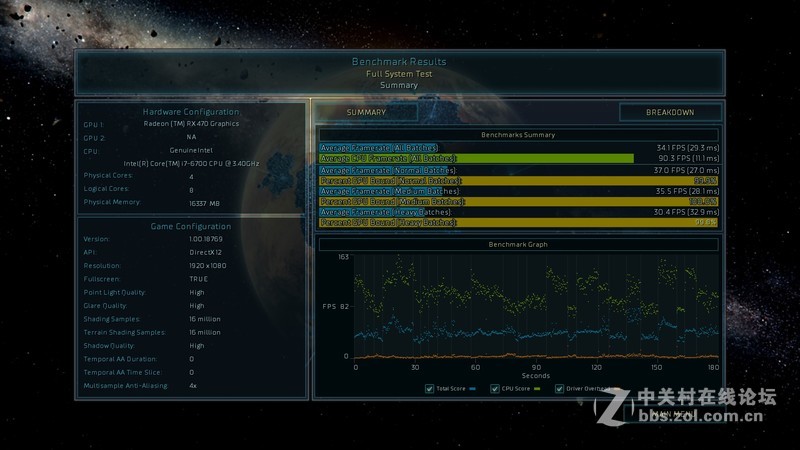Click the Full System Test subtitle
This screenshot has height=450, width=800.
pyautogui.click(x=399, y=74)
